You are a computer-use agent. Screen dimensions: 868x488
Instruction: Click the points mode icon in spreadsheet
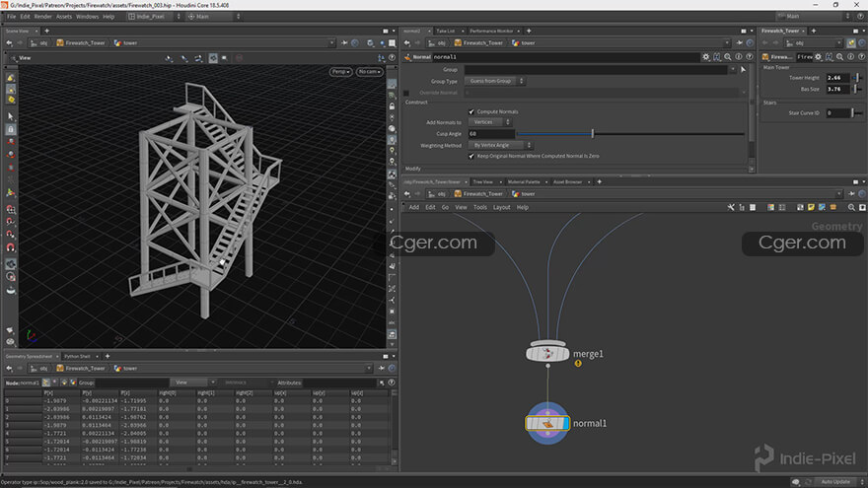click(x=46, y=383)
